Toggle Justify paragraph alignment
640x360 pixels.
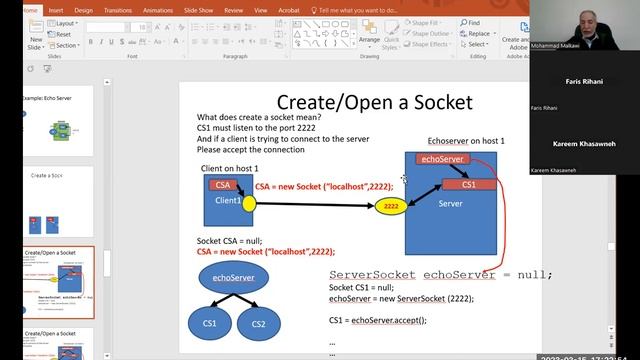pos(225,42)
